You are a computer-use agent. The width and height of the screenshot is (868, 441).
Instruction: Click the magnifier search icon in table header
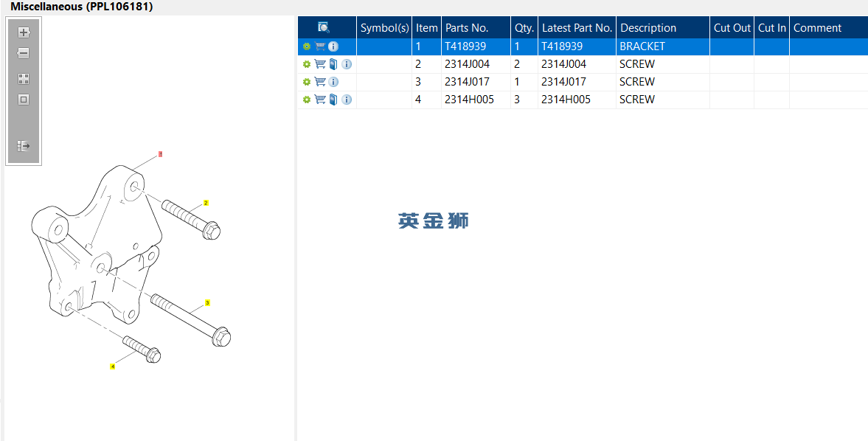click(323, 27)
